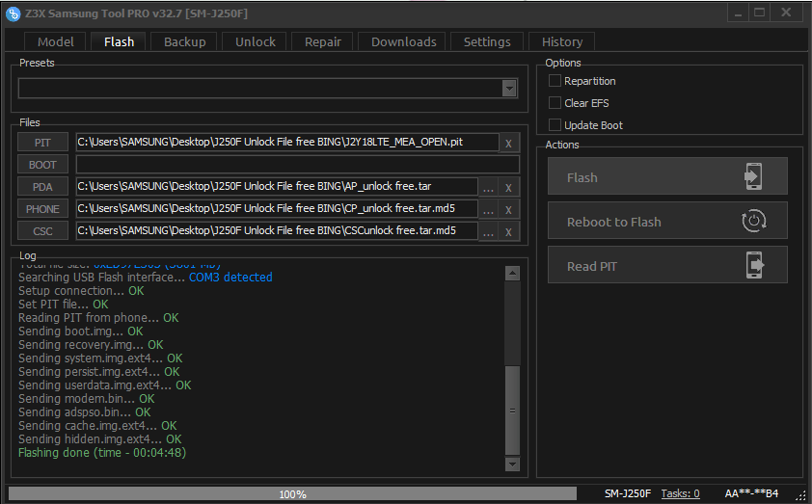Select the 'Sending cache.img.ext4' log line
812x504 pixels.
coord(97,426)
